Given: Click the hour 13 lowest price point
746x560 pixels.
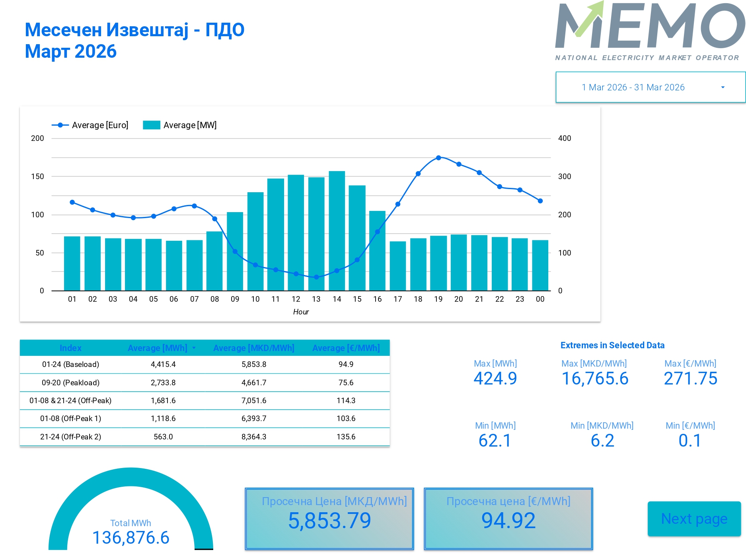Looking at the screenshot, I should [316, 277].
